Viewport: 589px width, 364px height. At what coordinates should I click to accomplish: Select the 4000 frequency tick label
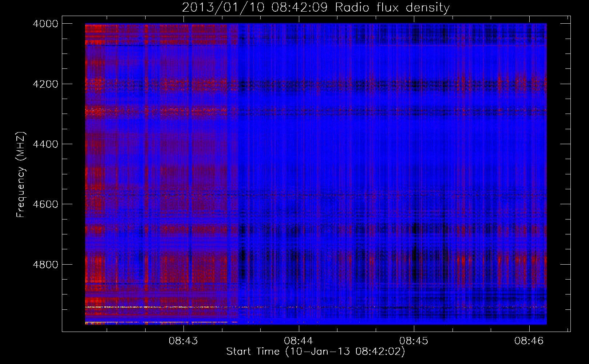click(46, 24)
